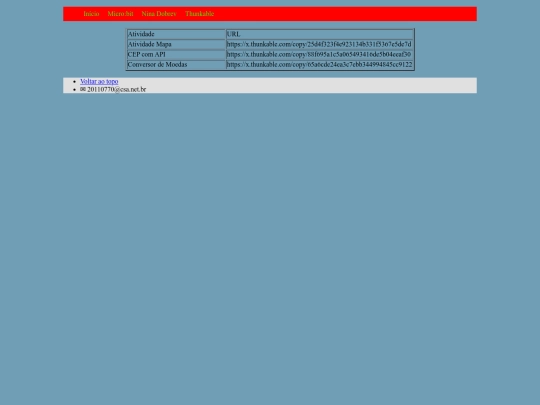Click the Conversor de Moedas thunkable URL
This screenshot has height=405, width=540.
pos(319,65)
